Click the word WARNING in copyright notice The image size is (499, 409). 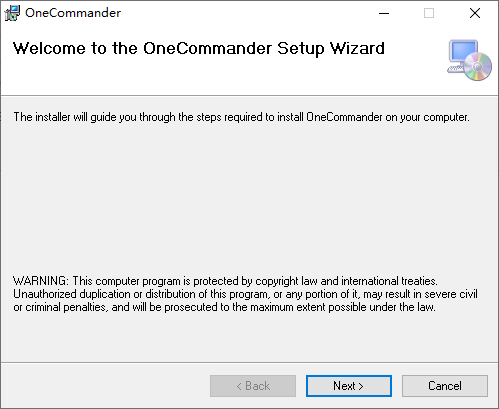tap(41, 281)
